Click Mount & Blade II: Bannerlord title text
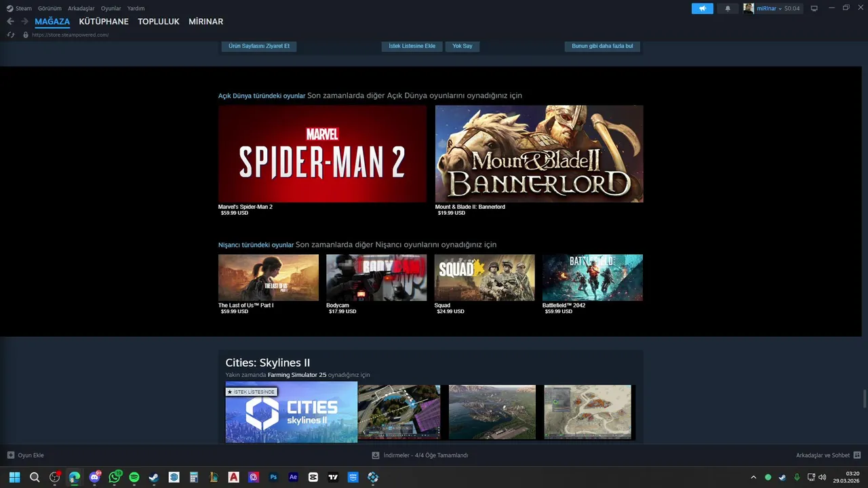Screen dimensions: 868x488 click(470, 207)
